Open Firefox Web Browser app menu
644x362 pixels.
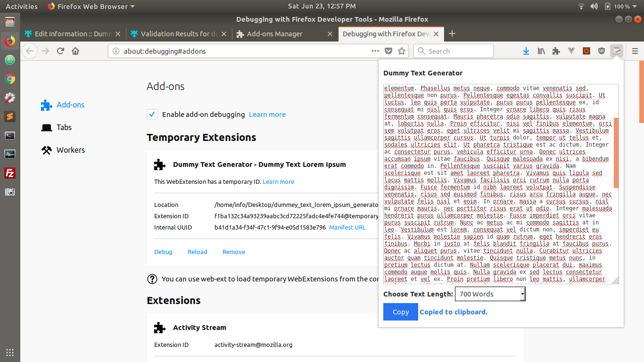coord(91,6)
